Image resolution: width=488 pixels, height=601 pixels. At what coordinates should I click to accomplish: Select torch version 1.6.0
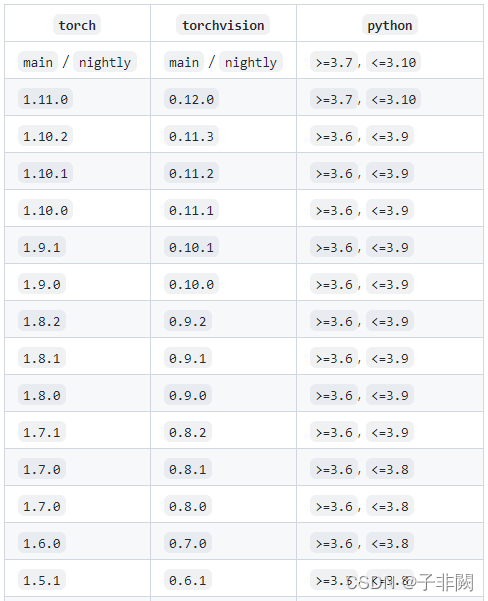tap(42, 543)
